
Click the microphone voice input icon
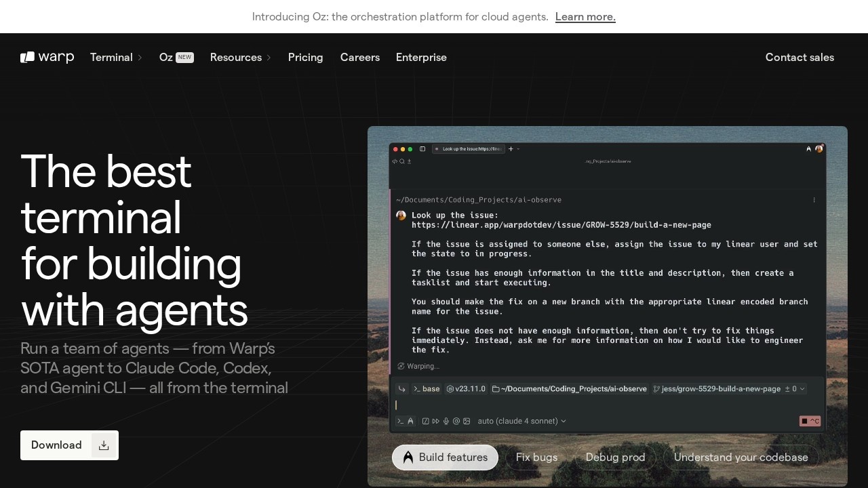pos(446,421)
